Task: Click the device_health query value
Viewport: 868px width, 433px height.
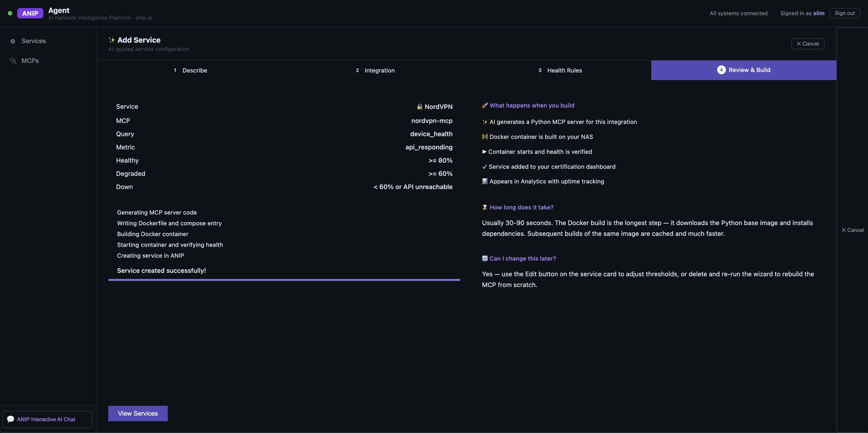Action: tap(431, 134)
